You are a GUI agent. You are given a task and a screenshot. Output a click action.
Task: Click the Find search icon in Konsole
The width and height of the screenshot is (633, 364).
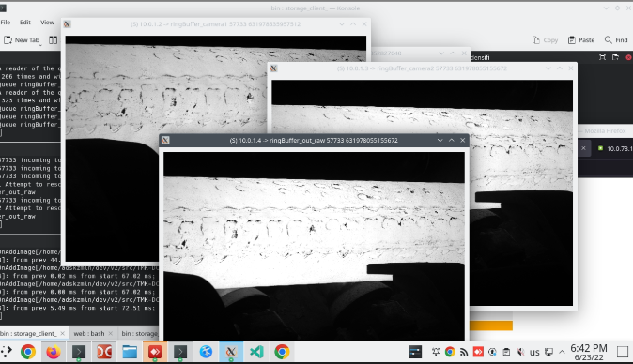[x=616, y=40]
